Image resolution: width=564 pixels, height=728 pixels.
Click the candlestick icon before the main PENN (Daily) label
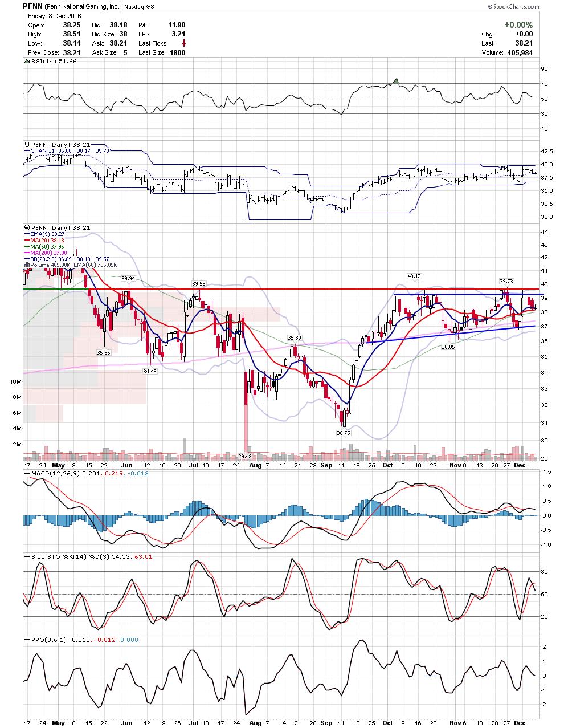pos(26,227)
